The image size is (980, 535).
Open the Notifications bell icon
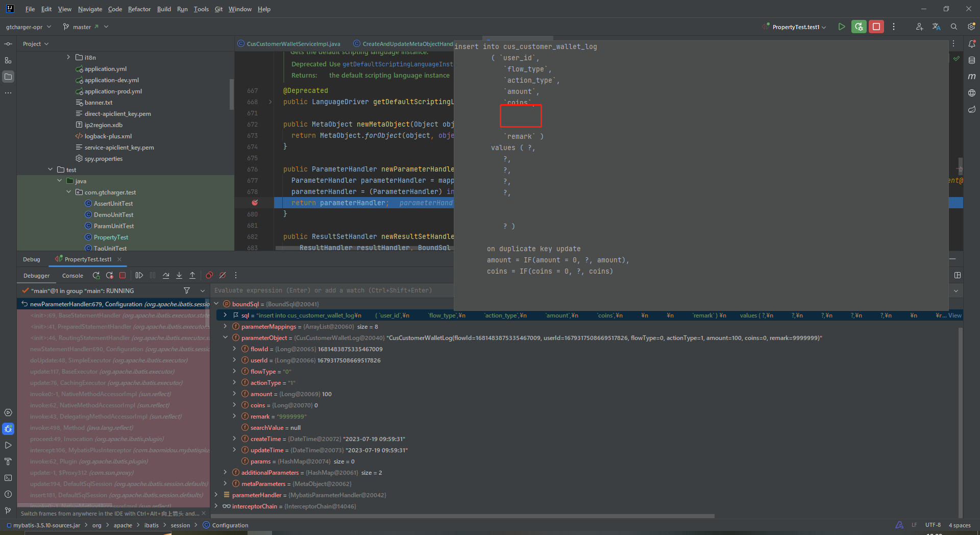coord(972,44)
